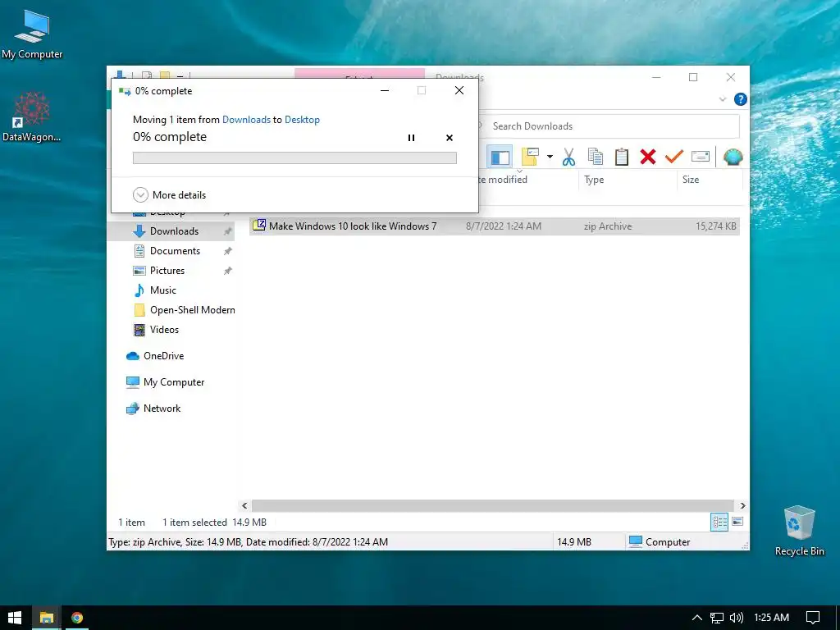Open DataWagon desktop shortcut

32,116
